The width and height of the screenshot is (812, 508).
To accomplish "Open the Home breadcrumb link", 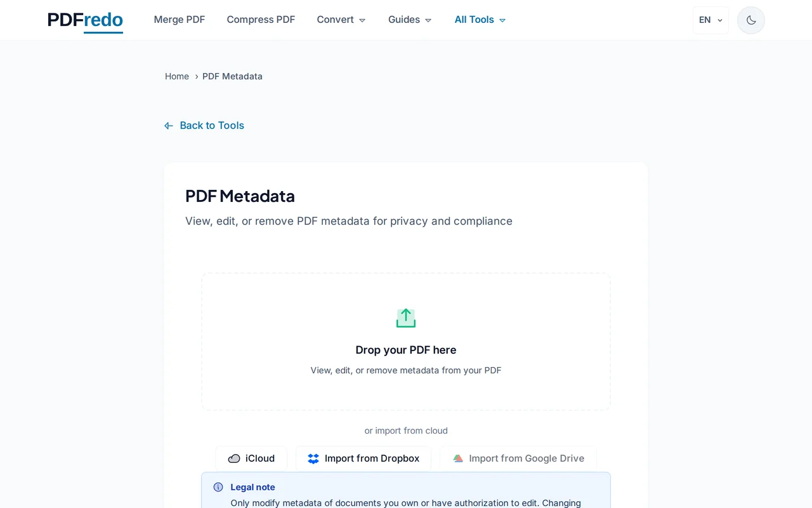I will (176, 76).
